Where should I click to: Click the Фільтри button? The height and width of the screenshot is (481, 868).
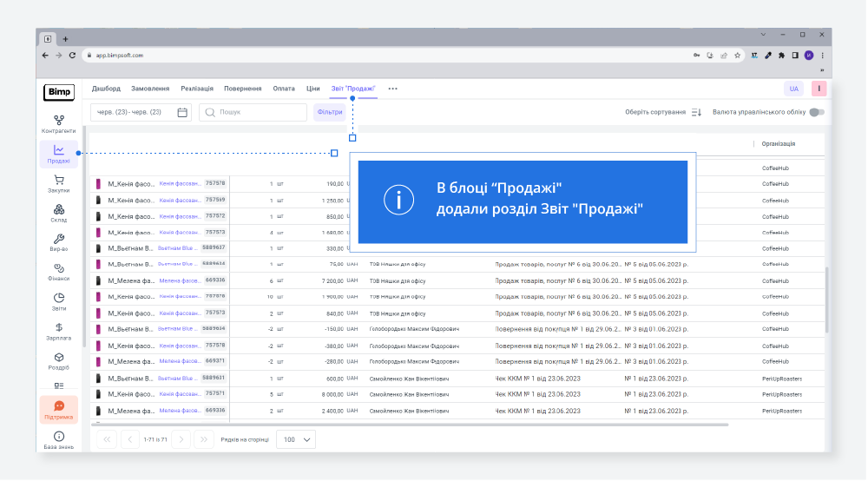pos(330,112)
